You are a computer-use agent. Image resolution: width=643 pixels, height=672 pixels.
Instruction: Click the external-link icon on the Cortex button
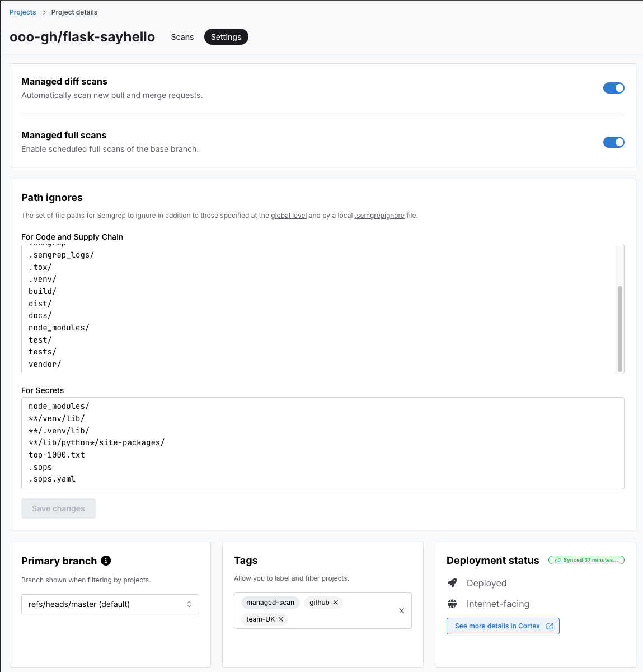coord(550,626)
